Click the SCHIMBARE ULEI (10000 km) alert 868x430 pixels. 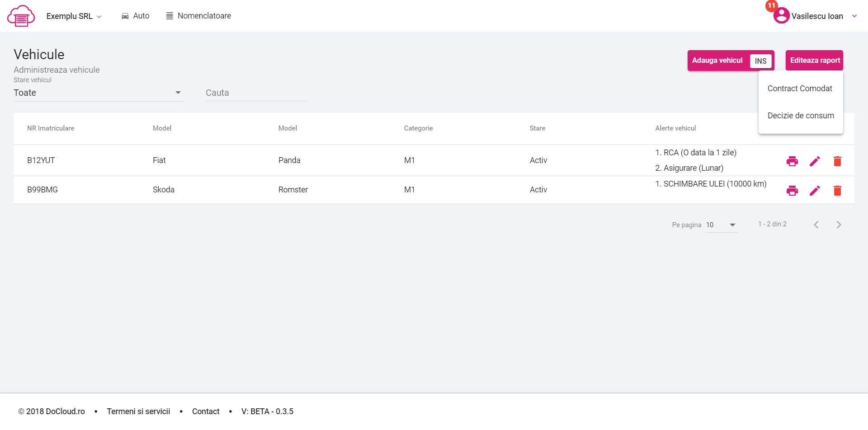tap(711, 184)
